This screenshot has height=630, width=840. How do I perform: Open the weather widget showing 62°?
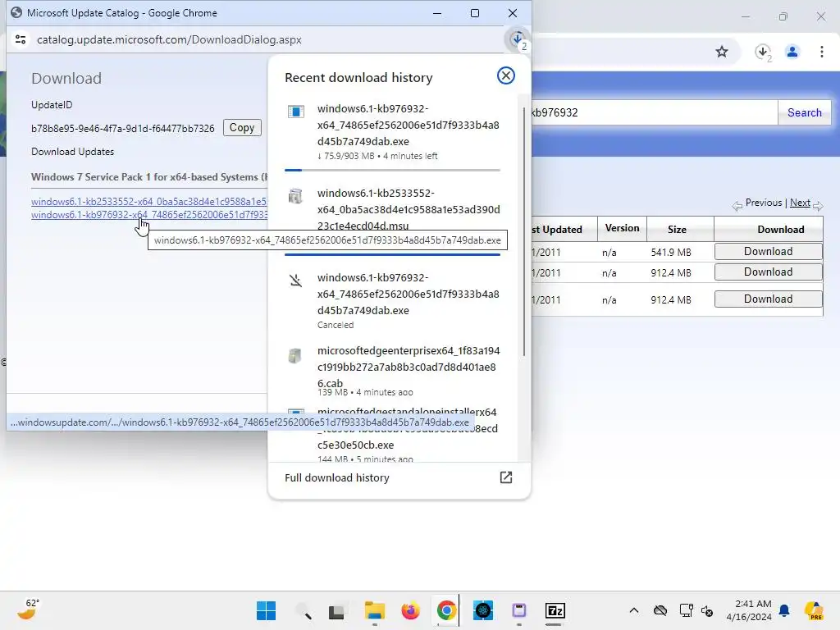[29, 609]
